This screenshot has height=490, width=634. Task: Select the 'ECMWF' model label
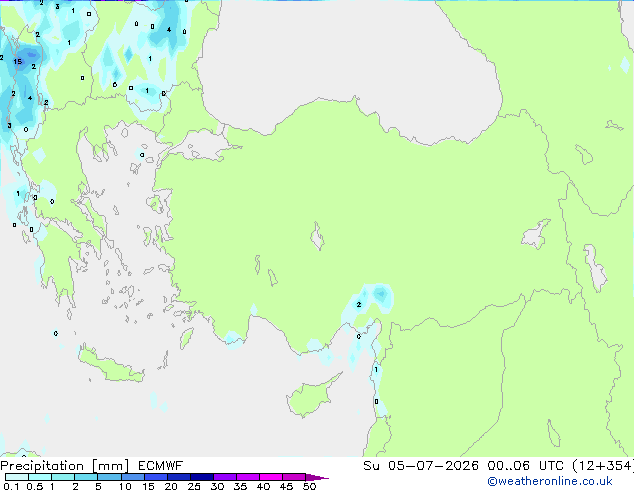pyautogui.click(x=161, y=466)
